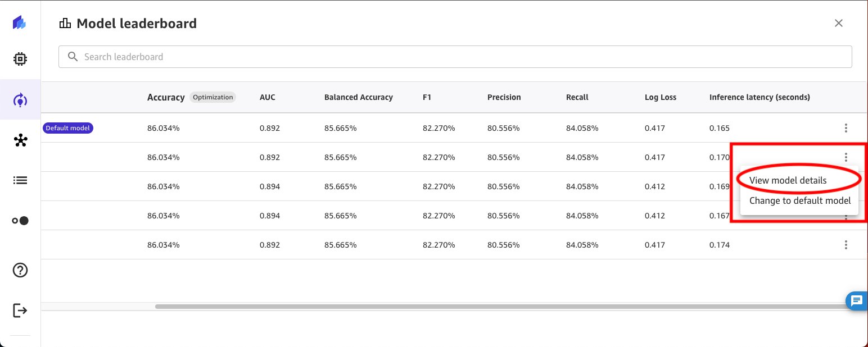Screen dimensions: 868x347
Task: Click the 0.174 inference latency value
Action: (x=720, y=245)
